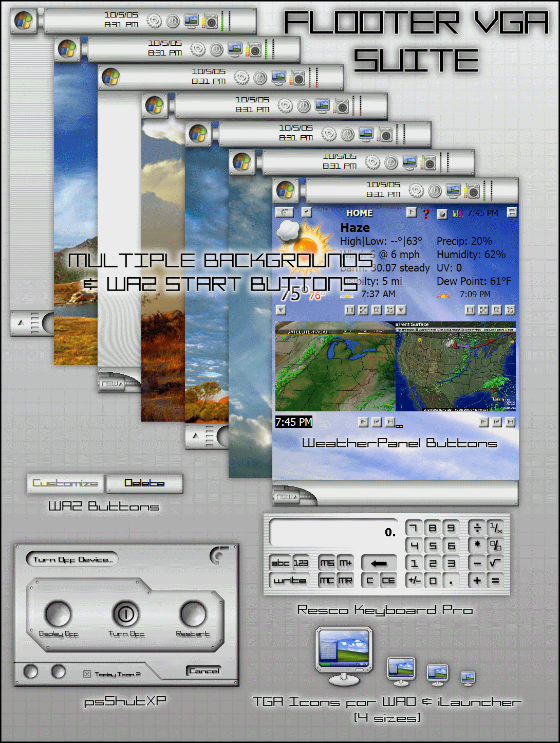
Task: Click the psShutXP swirl logo icon
Action: pyautogui.click(x=219, y=555)
